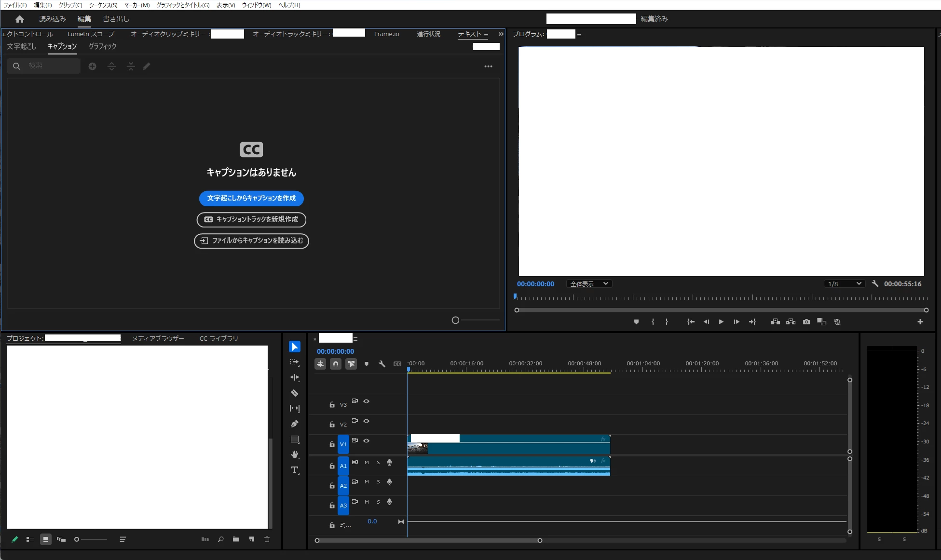Mute audio track A1

(367, 462)
